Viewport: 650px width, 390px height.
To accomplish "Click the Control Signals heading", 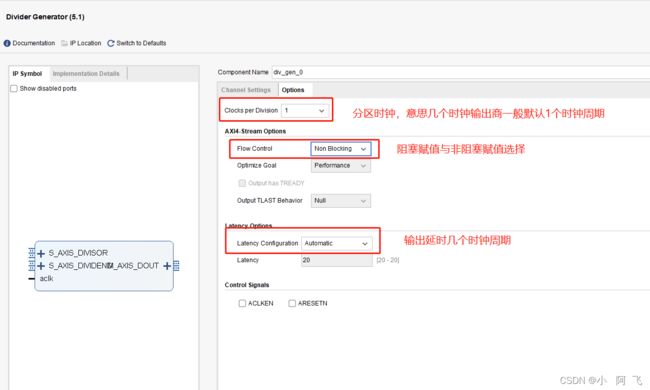I will click(x=247, y=285).
